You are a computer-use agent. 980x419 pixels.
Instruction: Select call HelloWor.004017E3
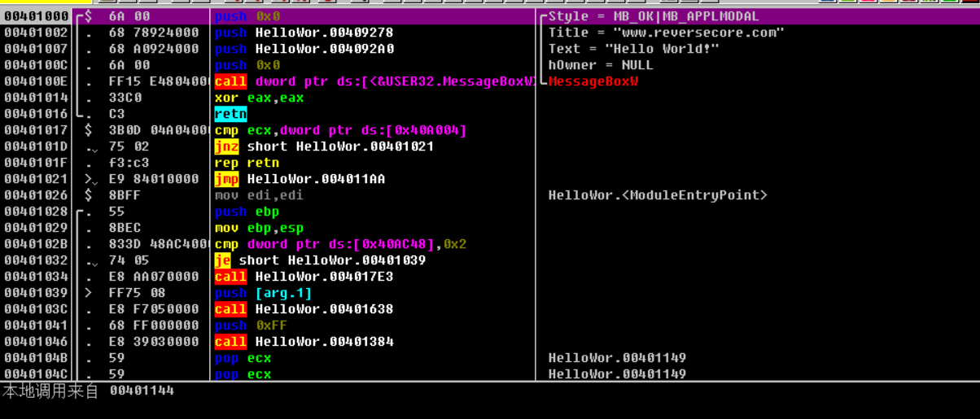pyautogui.click(x=304, y=277)
